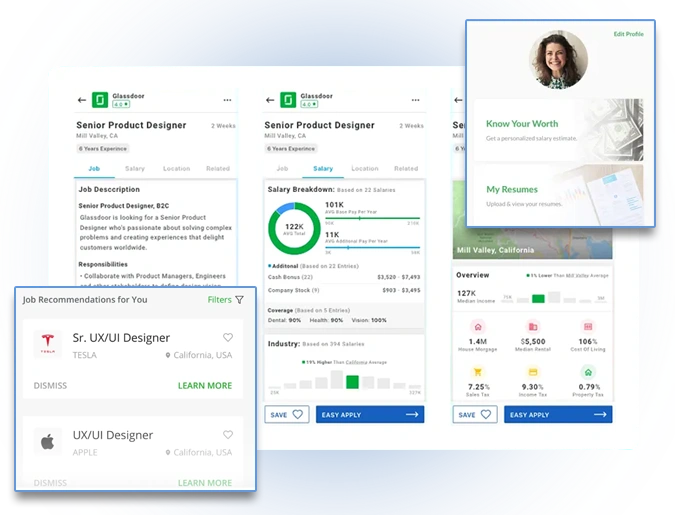The height and width of the screenshot is (515, 675).
Task: Click Apple company logo
Action: click(x=48, y=441)
